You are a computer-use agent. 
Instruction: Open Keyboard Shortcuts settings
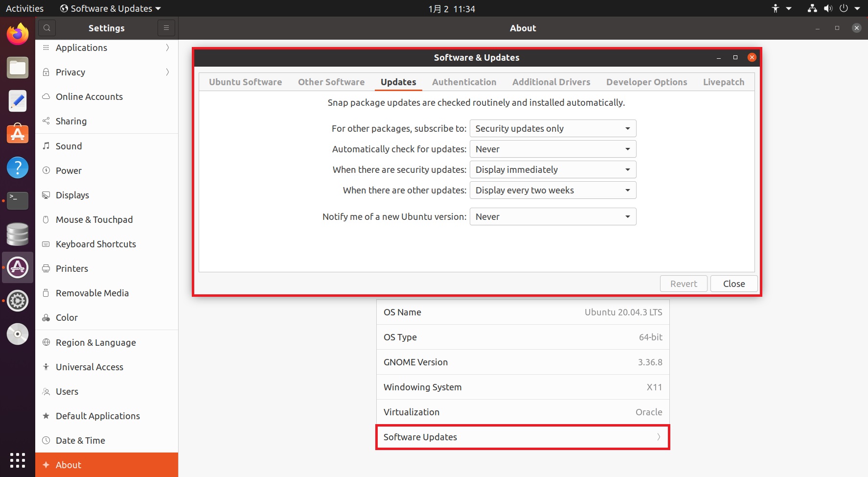pos(107,244)
